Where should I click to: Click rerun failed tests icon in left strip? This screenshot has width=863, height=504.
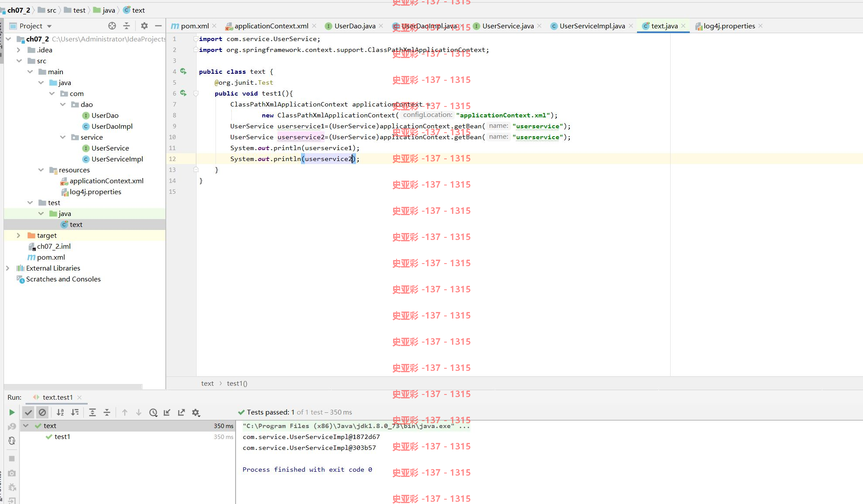coord(12,427)
